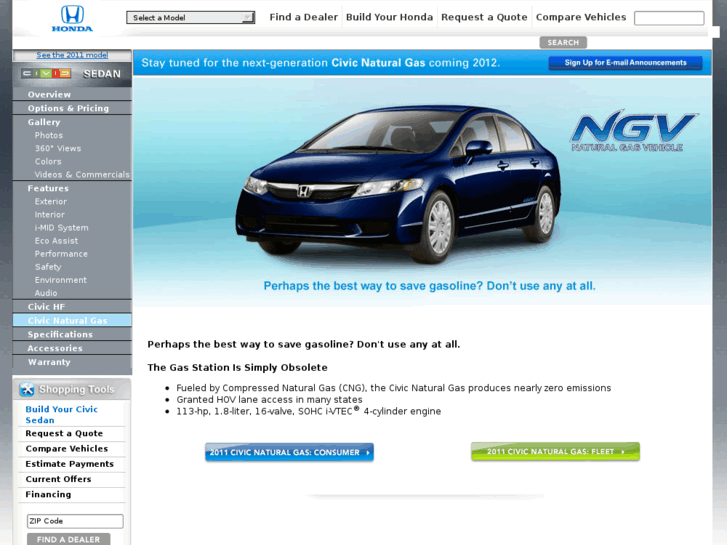Open 360° Views under Gallery
The height and width of the screenshot is (545, 727).
coord(57,148)
